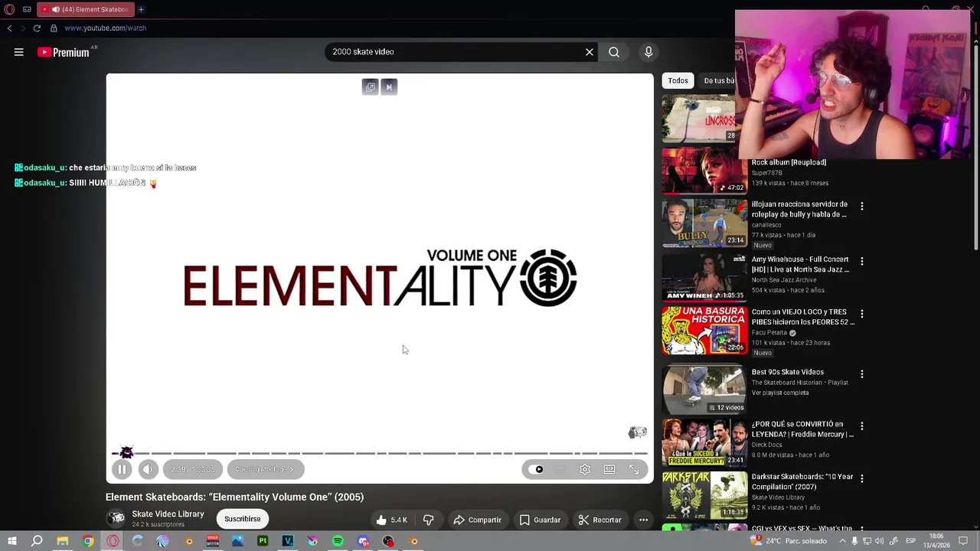Viewport: 980px width, 551px height.
Task: Save the video with Guardar
Action: pos(540,520)
